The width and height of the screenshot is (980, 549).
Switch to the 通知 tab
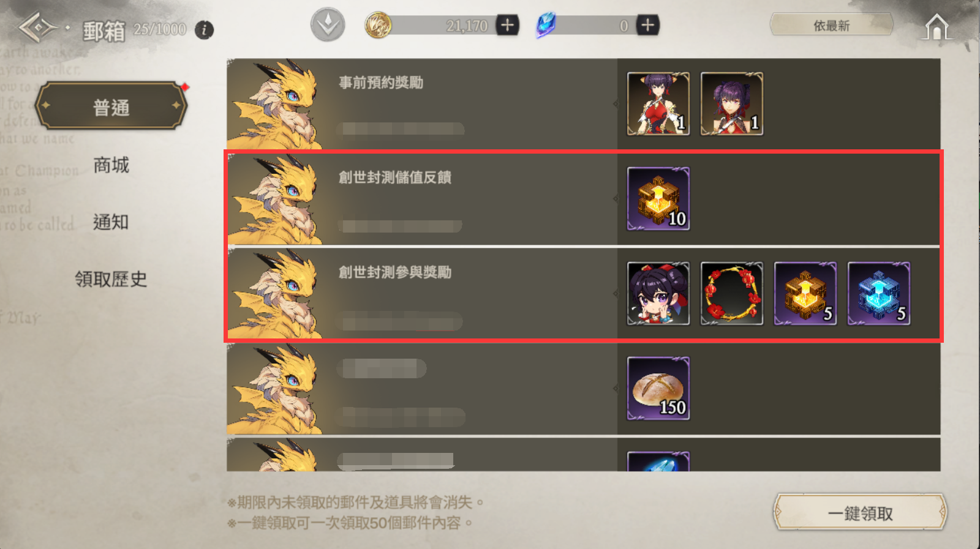(111, 222)
